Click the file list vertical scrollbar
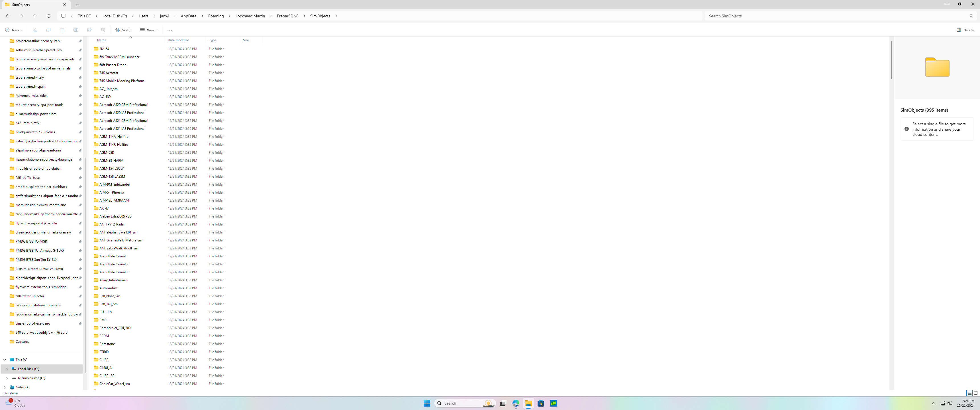 point(891,60)
